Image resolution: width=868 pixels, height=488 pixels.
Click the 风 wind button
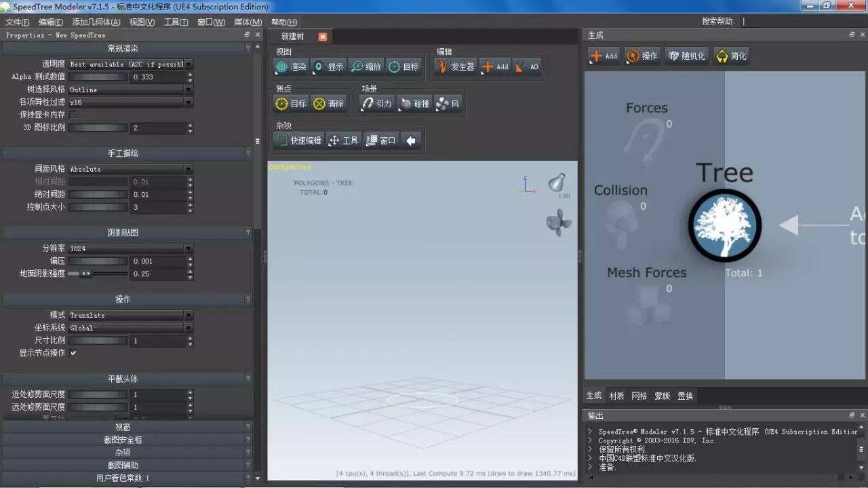[x=448, y=104]
